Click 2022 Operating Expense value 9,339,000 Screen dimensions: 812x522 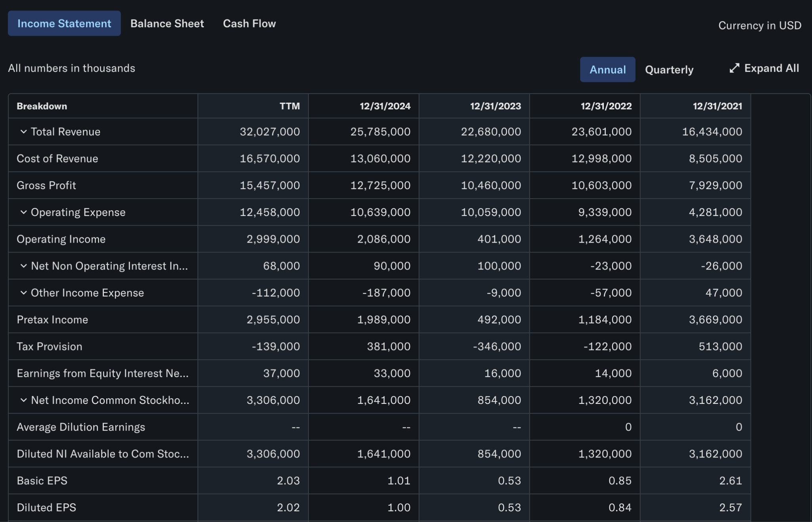(x=605, y=212)
